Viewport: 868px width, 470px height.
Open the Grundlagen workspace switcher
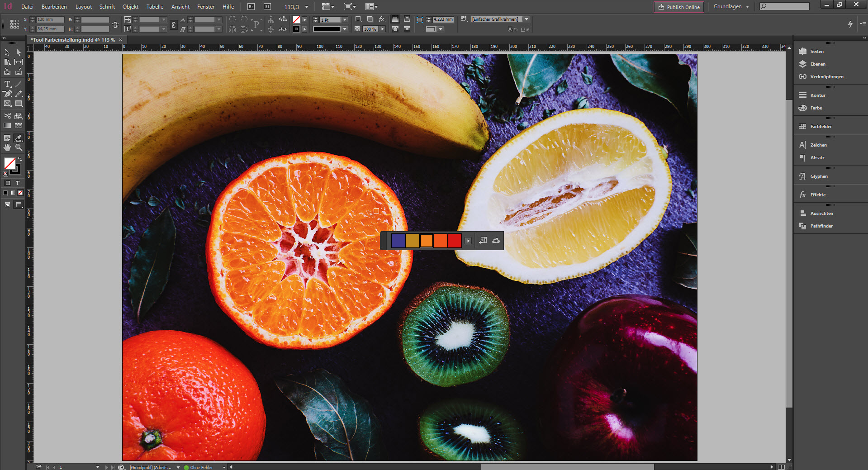(x=731, y=7)
